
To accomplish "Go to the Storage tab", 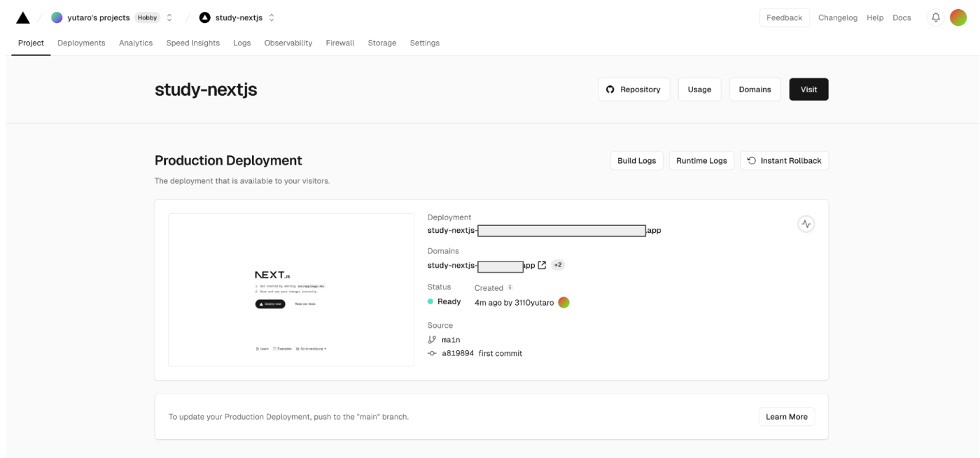I will [x=382, y=43].
